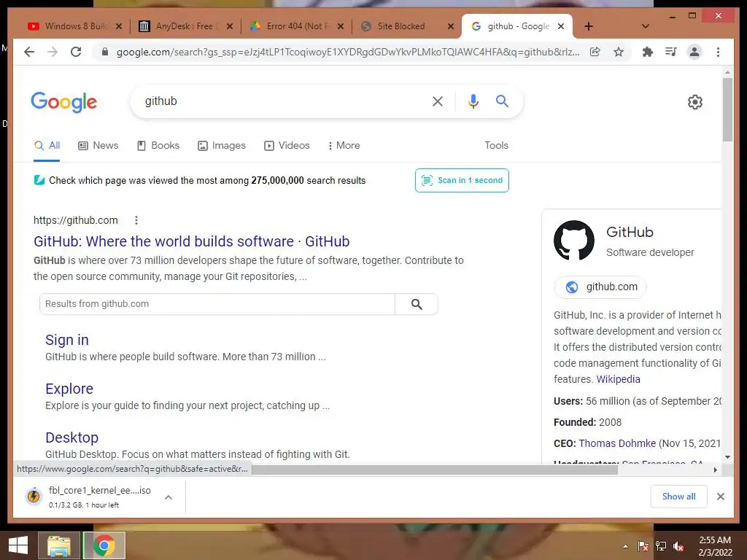747x560 pixels.
Task: Go back using the browser back arrow
Action: tap(29, 52)
